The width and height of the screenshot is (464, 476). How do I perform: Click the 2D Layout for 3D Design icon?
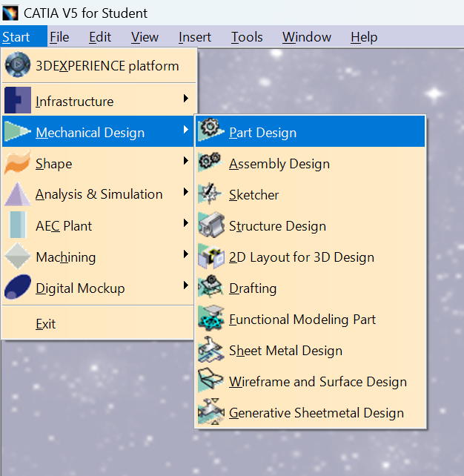(x=211, y=256)
